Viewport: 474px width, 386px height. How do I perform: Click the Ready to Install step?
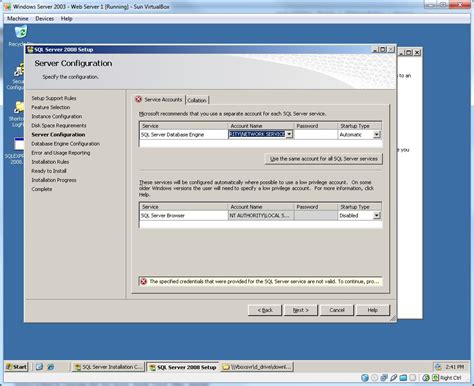pos(49,171)
